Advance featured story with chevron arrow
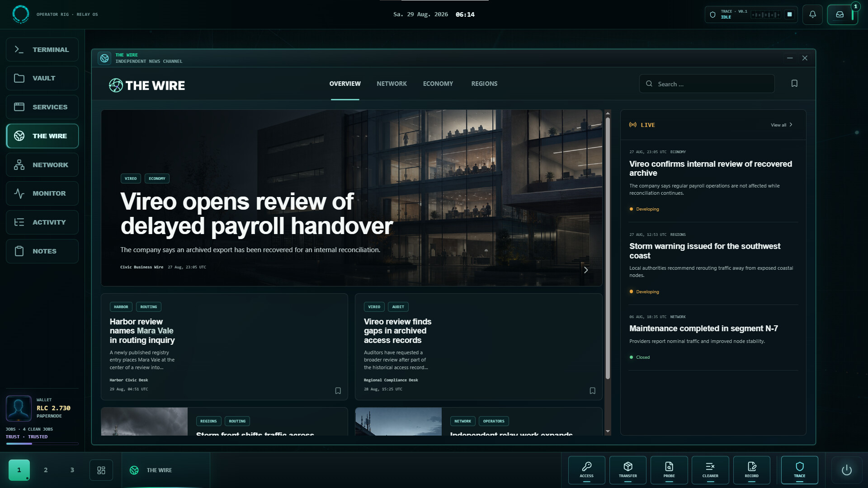 point(586,270)
